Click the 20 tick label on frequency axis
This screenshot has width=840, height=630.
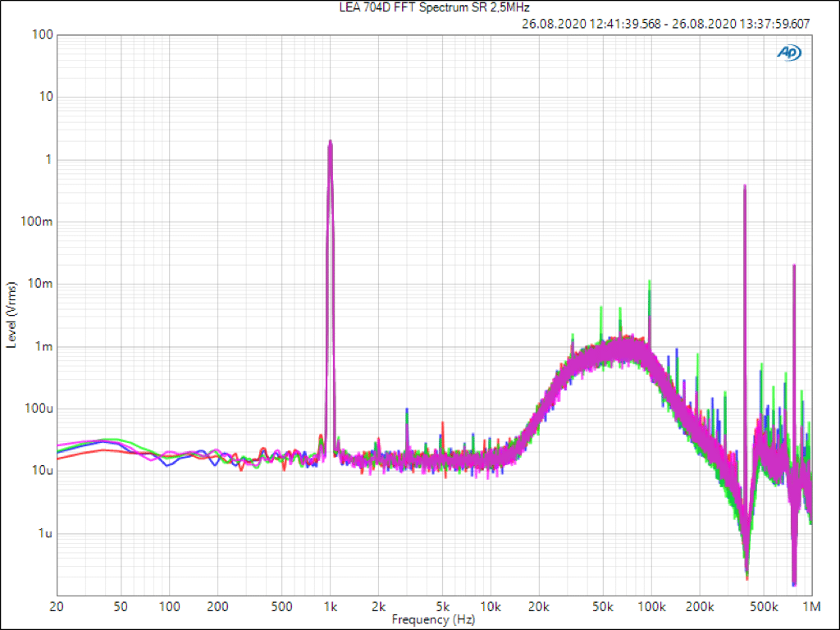tap(57, 607)
